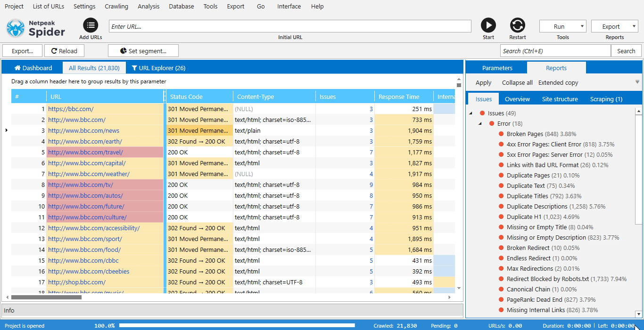Viewport: 644px width, 330px height.
Task: Open the Run tools dropdown
Action: [563, 26]
